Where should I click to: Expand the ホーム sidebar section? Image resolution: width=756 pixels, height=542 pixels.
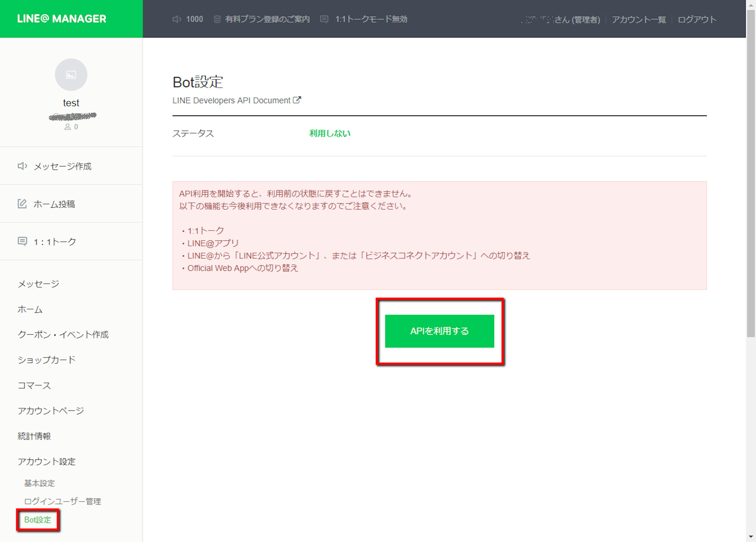[30, 310]
